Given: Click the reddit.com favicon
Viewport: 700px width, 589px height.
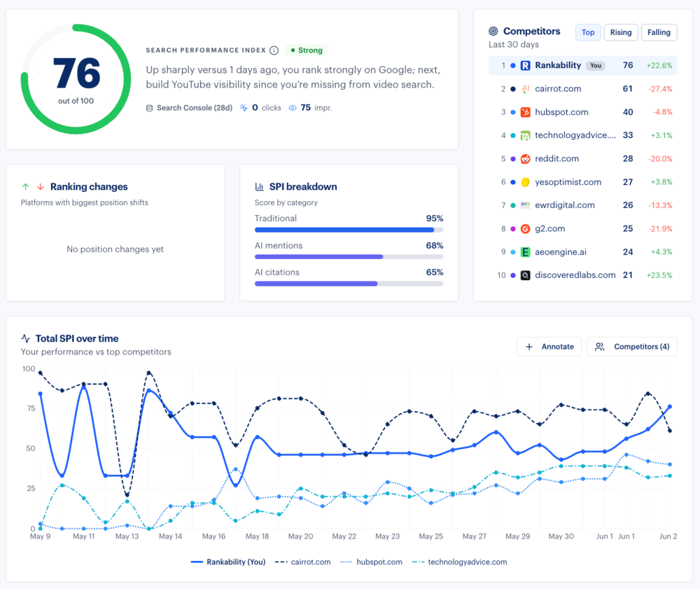Looking at the screenshot, I should [526, 159].
